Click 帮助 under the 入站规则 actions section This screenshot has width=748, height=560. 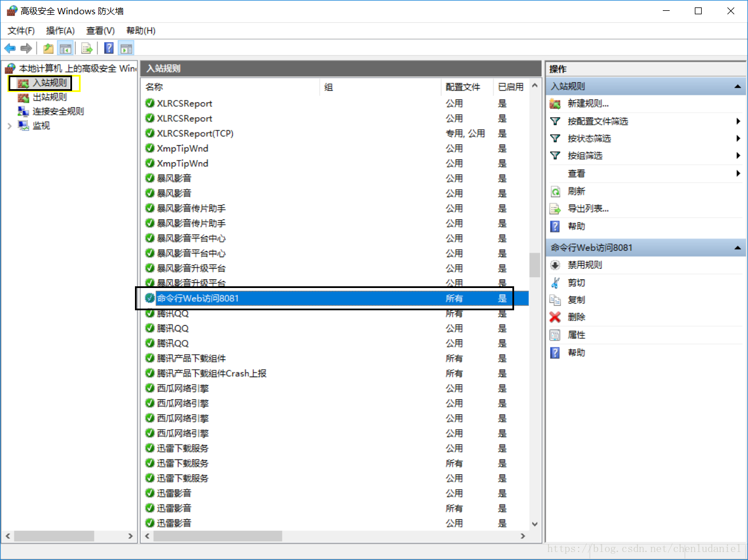[x=576, y=226]
